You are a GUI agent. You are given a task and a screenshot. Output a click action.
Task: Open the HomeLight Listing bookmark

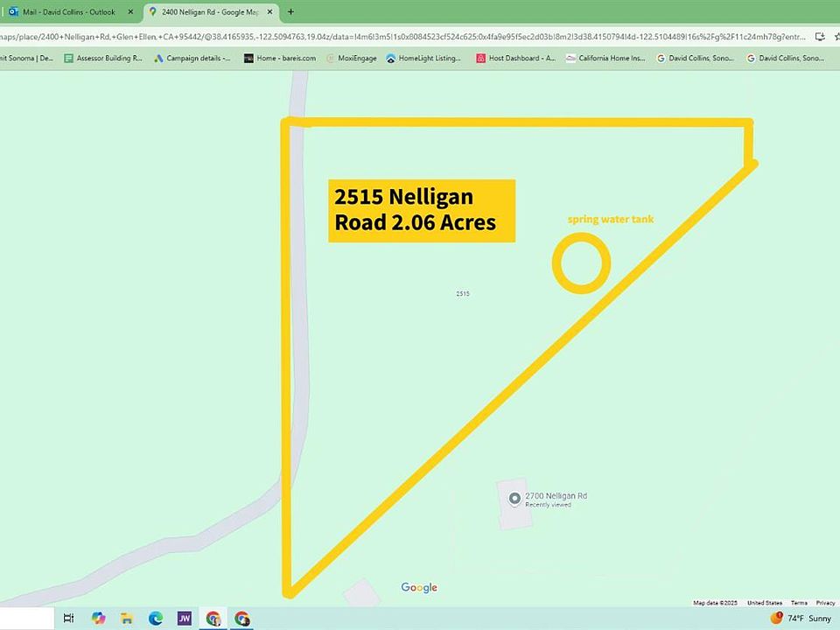pyautogui.click(x=423, y=59)
